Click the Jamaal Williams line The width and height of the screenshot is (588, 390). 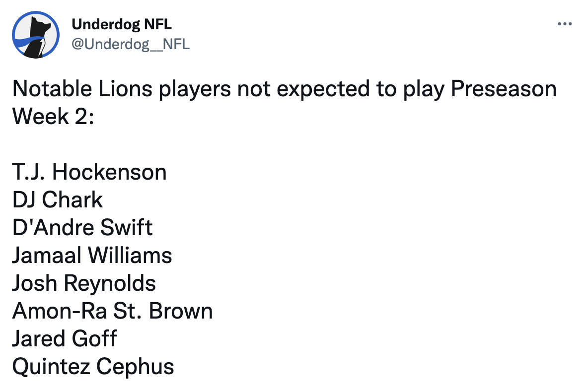pyautogui.click(x=92, y=256)
